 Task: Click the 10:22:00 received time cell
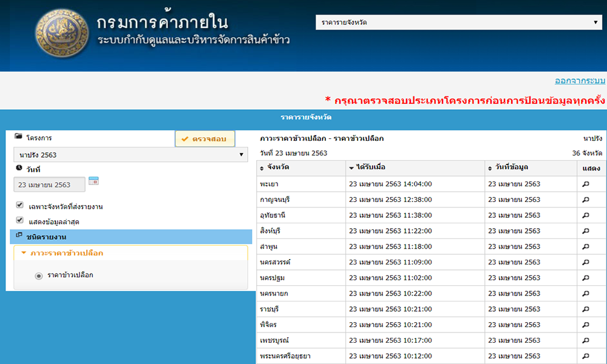click(415, 294)
